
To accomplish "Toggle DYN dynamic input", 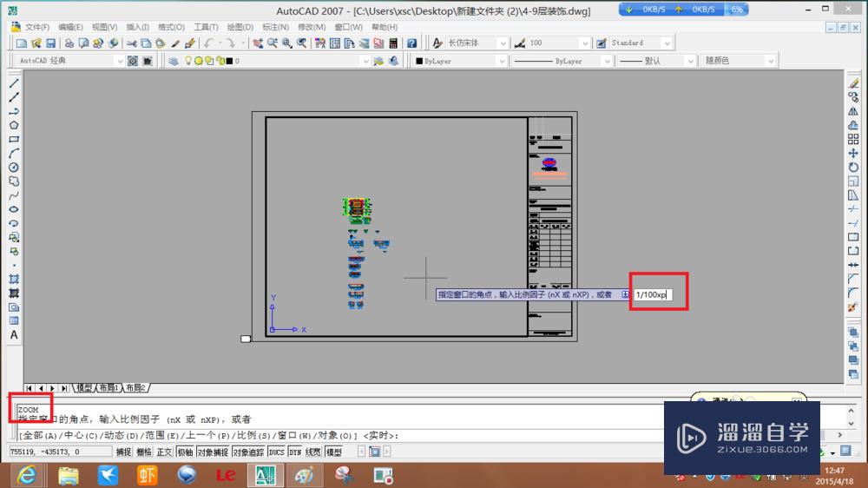I will click(x=295, y=452).
